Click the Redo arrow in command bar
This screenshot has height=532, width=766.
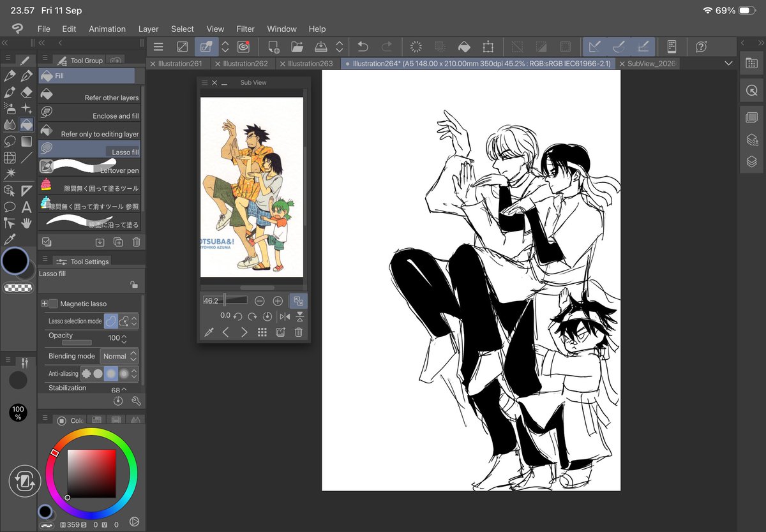(x=386, y=47)
